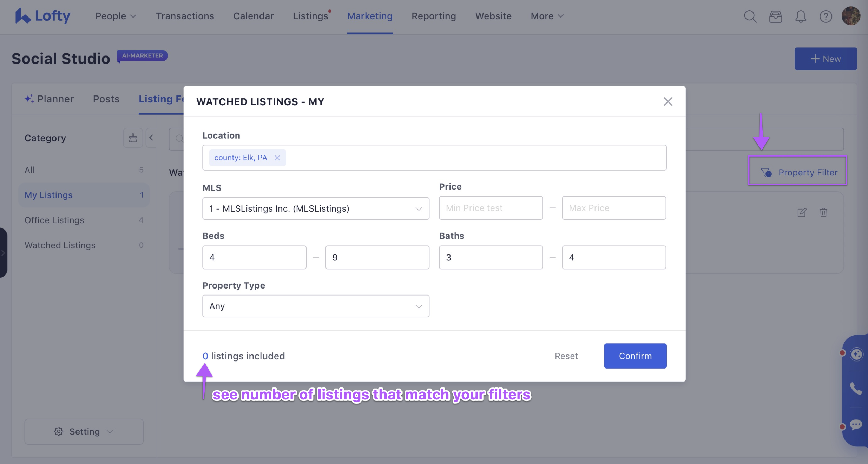Viewport: 868px width, 464px height.
Task: Open the MLSListings Inc. dropdown
Action: click(x=315, y=208)
